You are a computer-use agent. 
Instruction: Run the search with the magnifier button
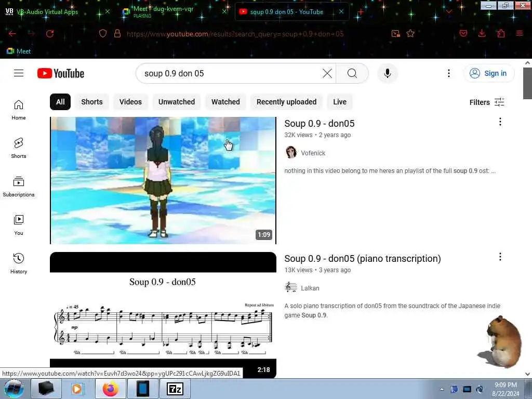(x=352, y=73)
